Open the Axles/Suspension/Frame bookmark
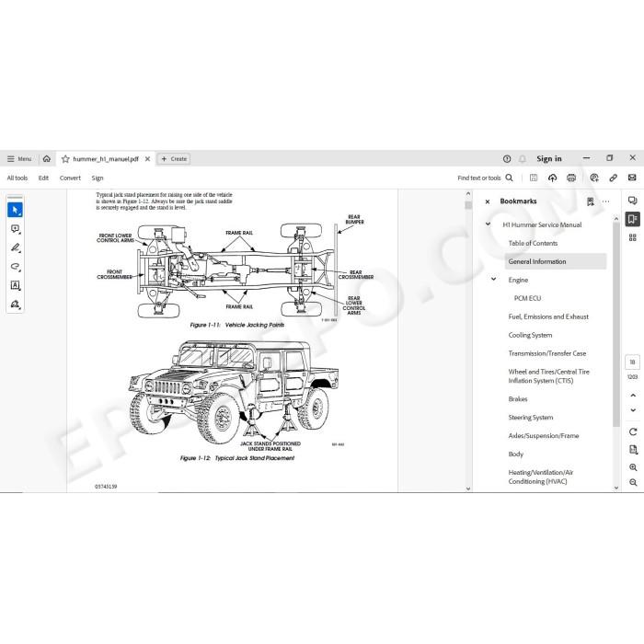The image size is (644, 644). (544, 436)
